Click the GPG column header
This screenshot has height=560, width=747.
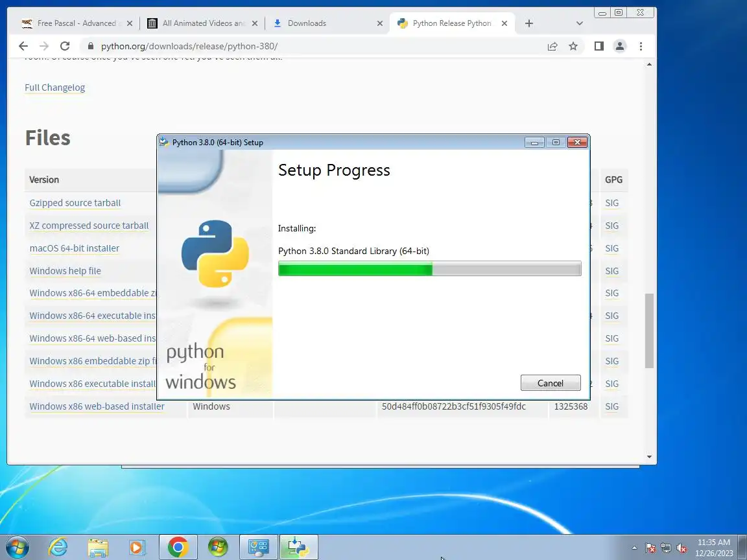613,180
